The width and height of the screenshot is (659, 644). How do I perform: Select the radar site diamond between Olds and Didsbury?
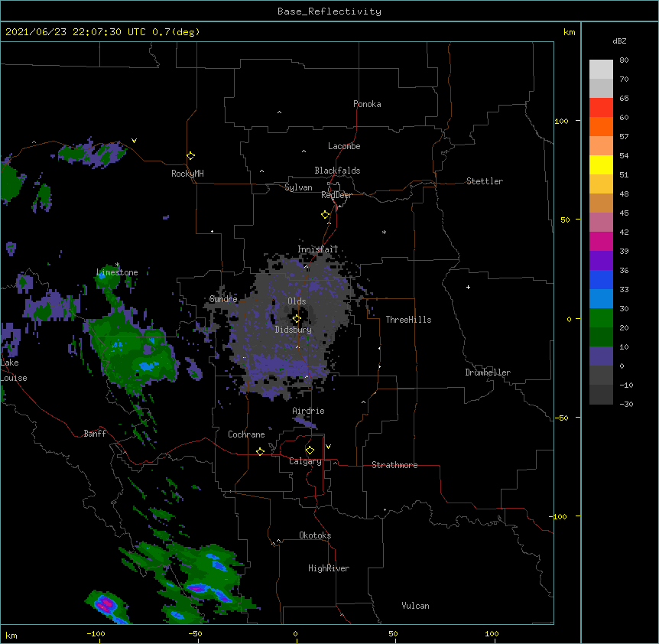tap(297, 319)
